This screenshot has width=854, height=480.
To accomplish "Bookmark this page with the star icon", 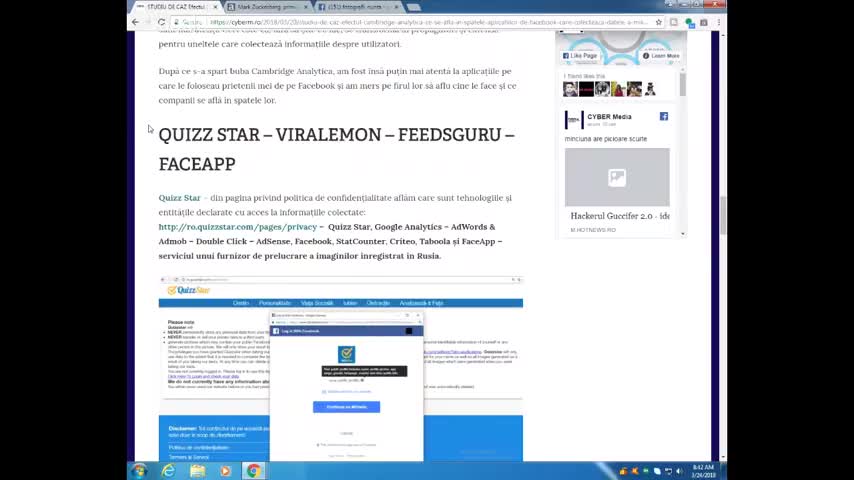I will point(659,22).
